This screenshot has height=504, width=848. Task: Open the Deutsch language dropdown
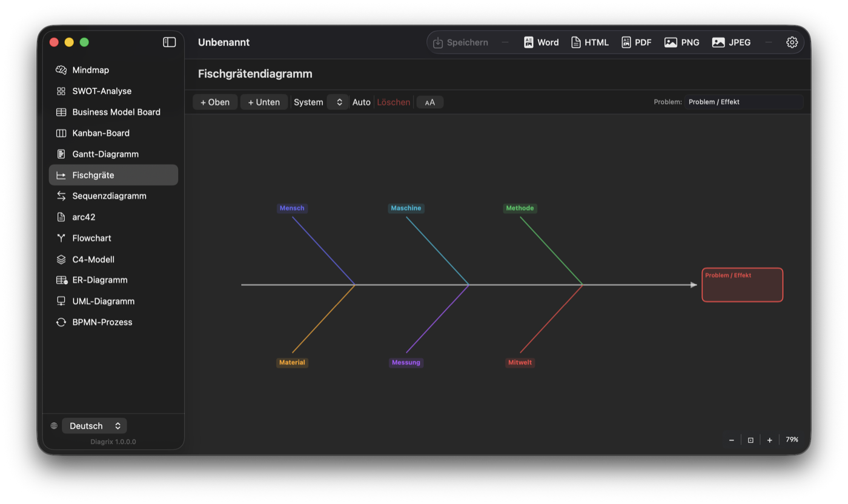pyautogui.click(x=94, y=426)
